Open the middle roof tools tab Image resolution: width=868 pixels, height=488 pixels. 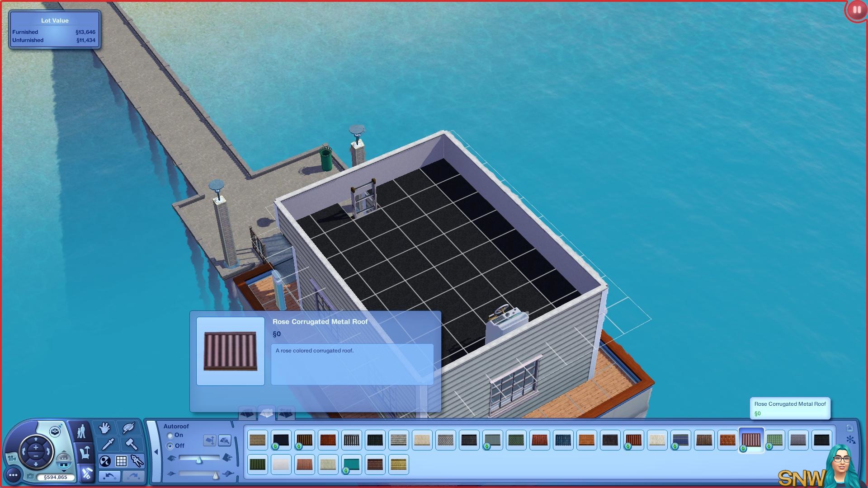coord(267,412)
